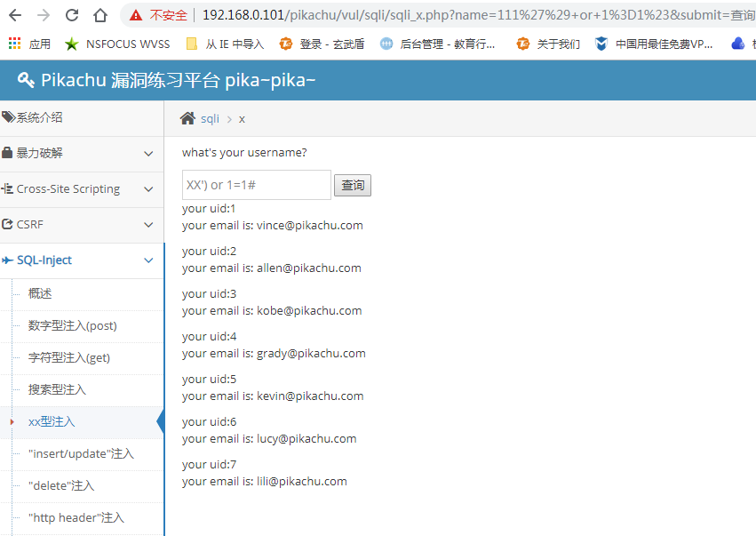Open NSFOCUS WVSS bookmark
This screenshot has width=756, height=536.
point(117,44)
